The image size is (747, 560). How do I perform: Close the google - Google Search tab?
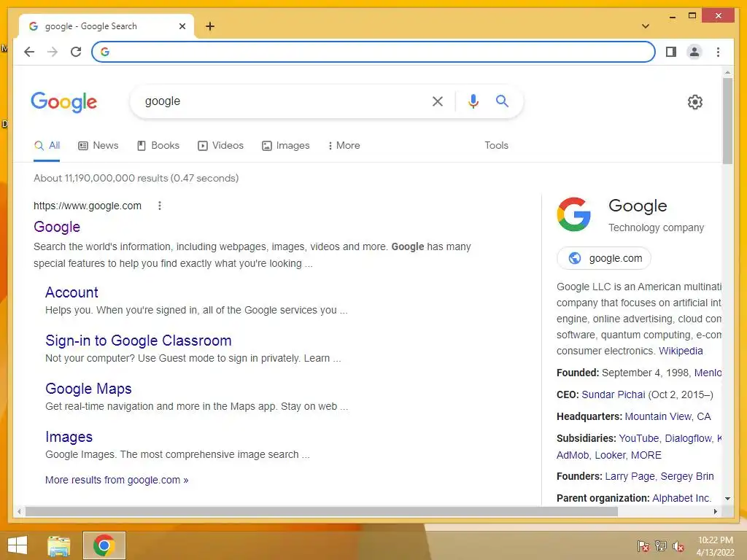(x=182, y=26)
